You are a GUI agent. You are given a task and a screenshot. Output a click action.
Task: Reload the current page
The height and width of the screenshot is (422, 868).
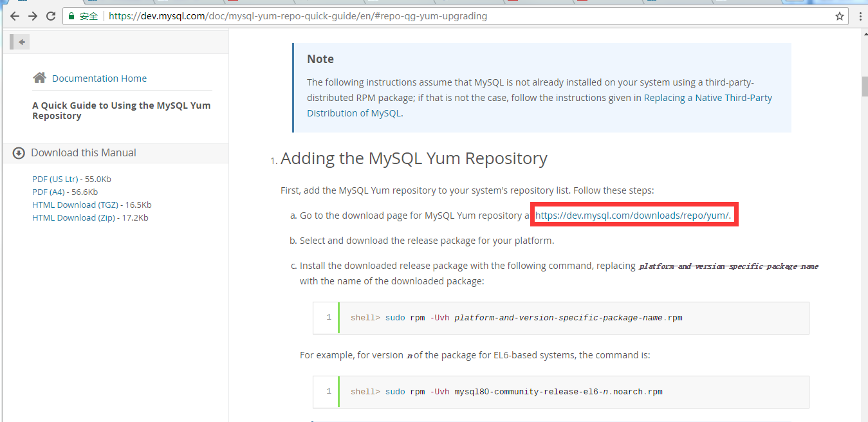pos(51,16)
